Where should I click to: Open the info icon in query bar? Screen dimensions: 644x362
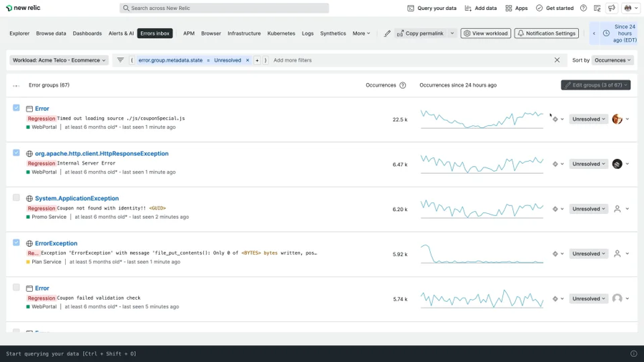[633, 354]
